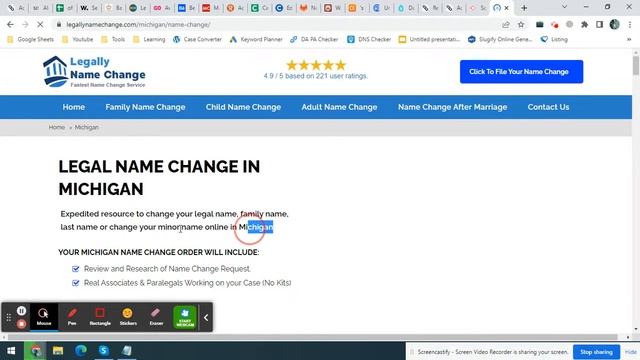Open the Listing bookmark

(x=554, y=40)
